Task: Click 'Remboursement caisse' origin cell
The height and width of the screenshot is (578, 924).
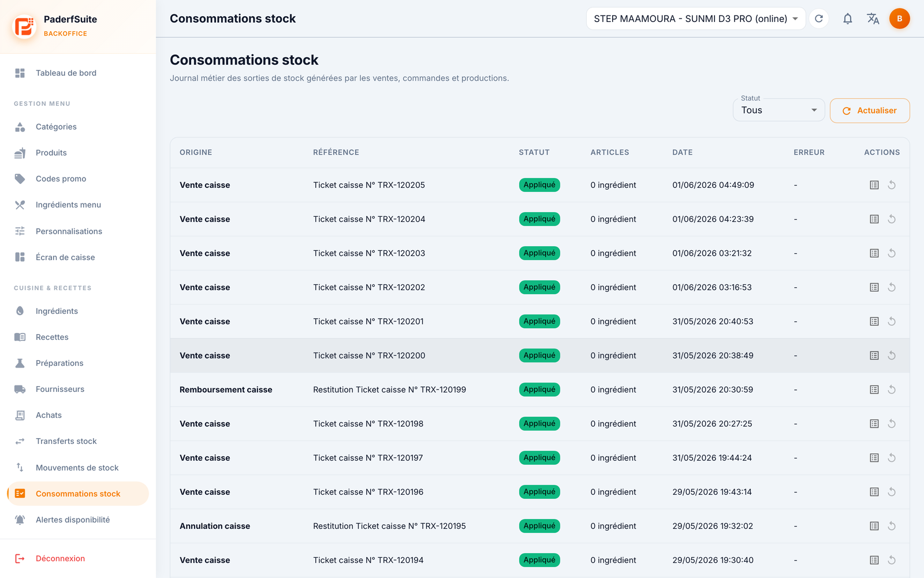Action: tap(226, 390)
